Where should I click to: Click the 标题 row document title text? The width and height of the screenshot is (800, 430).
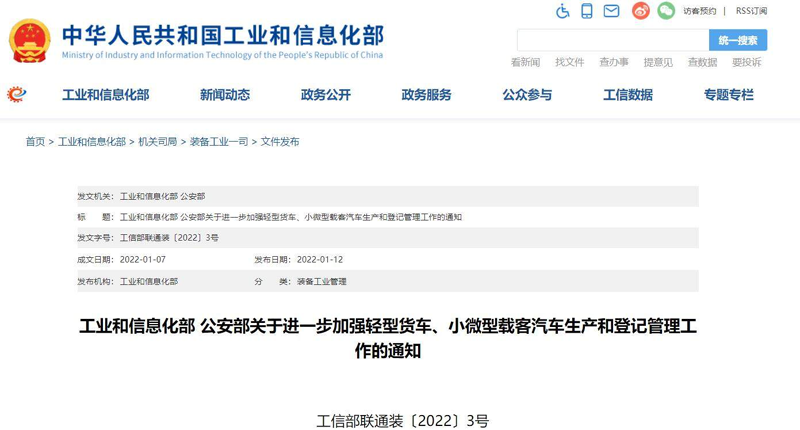click(291, 217)
